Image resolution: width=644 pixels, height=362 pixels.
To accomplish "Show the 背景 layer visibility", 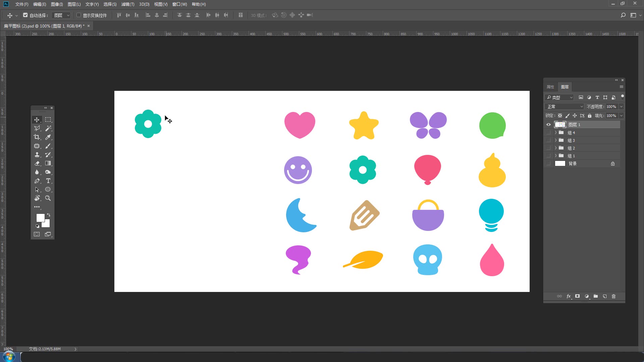I will click(x=548, y=164).
